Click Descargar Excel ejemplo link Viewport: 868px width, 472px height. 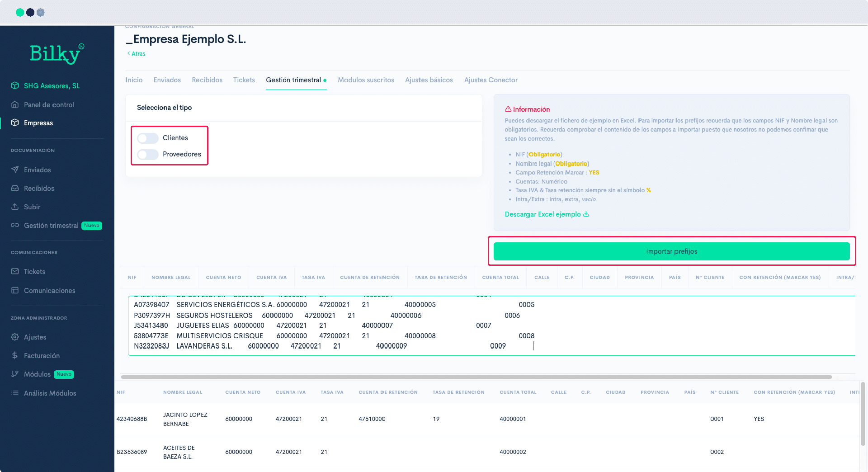[x=542, y=214]
